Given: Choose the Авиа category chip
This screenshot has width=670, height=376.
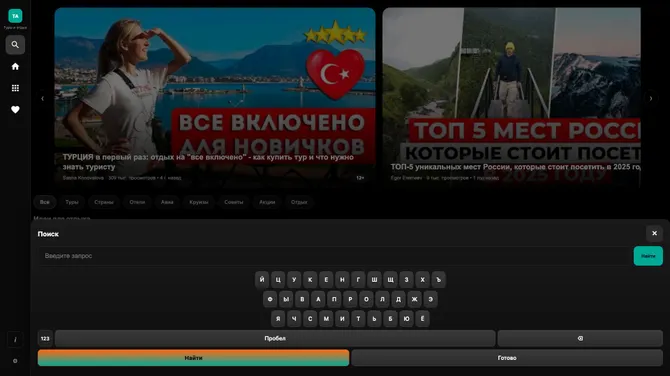Looking at the screenshot, I should [167, 202].
